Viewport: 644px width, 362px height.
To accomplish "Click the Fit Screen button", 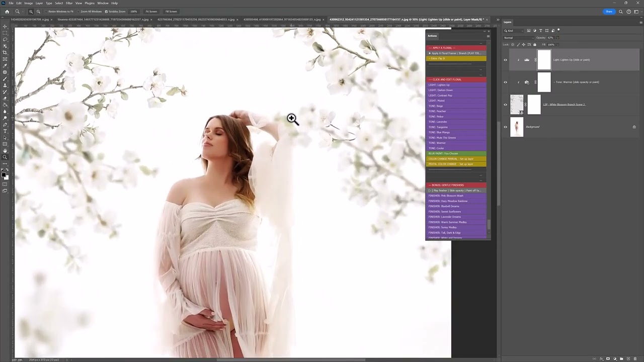I will click(151, 12).
